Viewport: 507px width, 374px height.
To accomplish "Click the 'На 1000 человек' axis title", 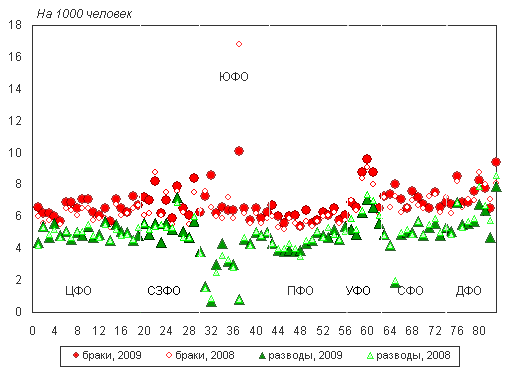I will tap(84, 14).
